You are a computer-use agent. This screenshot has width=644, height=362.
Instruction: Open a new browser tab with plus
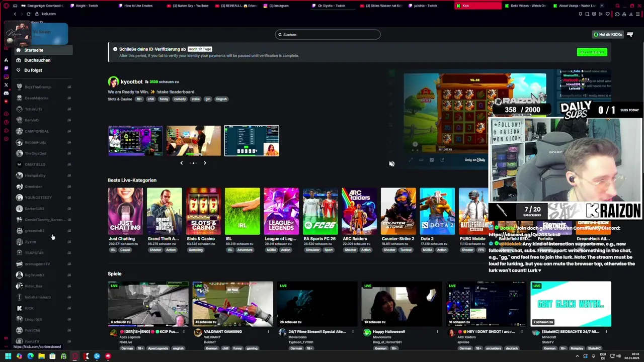[x=603, y=6]
